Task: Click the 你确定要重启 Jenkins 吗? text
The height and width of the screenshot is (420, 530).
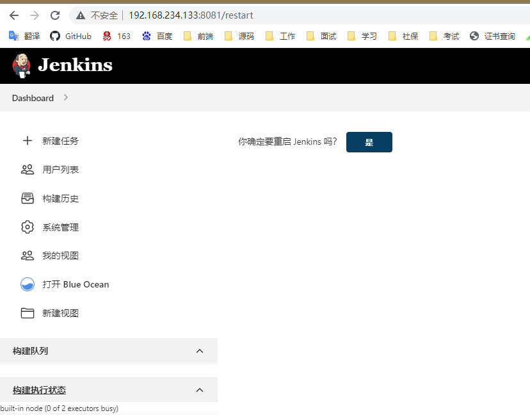Action: 287,141
